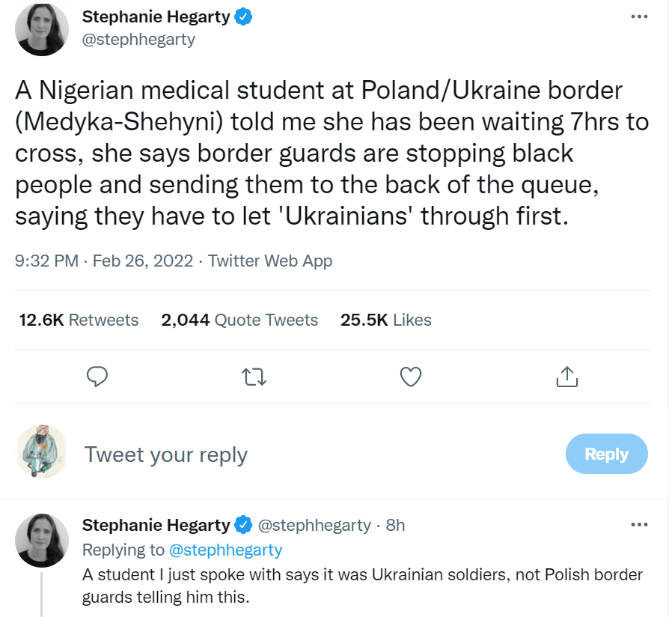Viewport: 672px width, 617px height.
Task: Click verified badge on reply tweet
Action: coord(244,525)
